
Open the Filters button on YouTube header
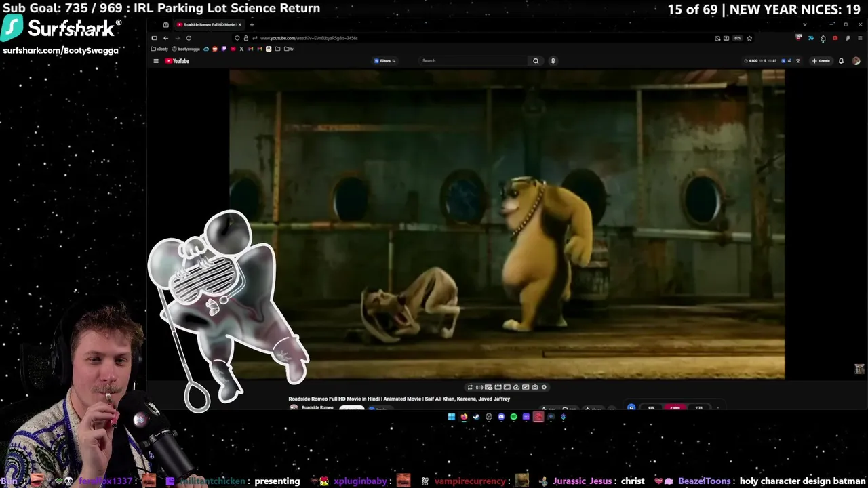coord(385,61)
